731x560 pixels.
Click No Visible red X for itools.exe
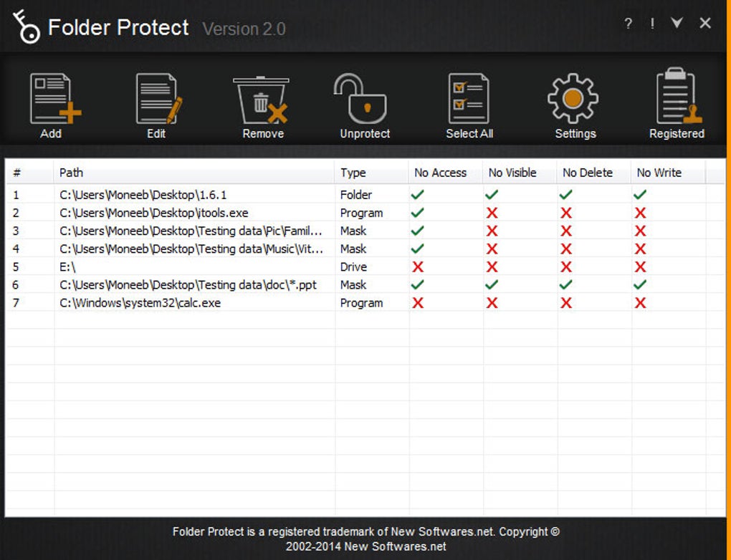492,213
